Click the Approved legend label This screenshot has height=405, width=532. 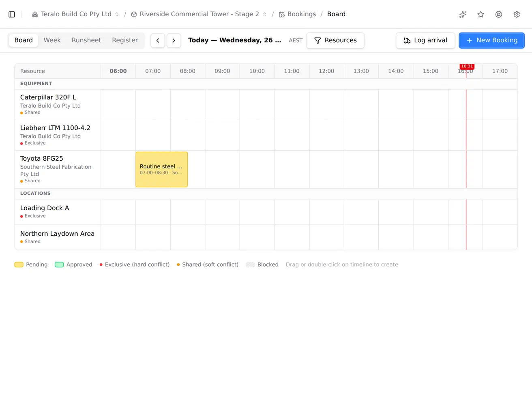(x=79, y=265)
